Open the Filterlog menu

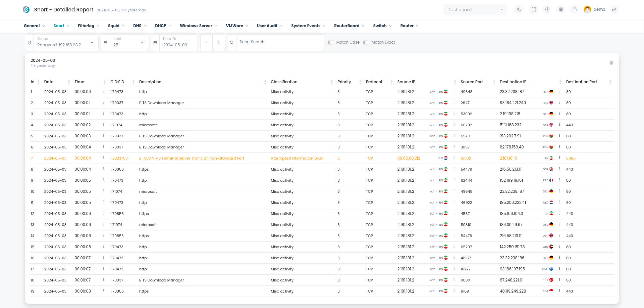(x=88, y=26)
